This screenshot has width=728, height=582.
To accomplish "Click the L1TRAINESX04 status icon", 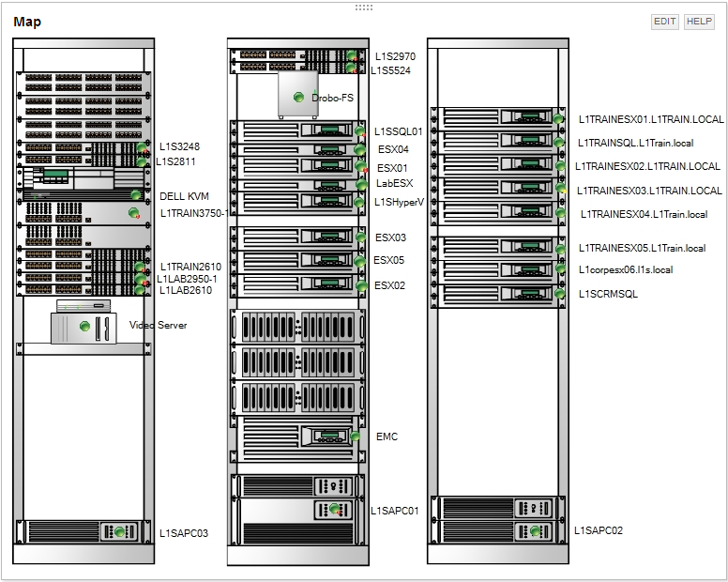I will [560, 213].
